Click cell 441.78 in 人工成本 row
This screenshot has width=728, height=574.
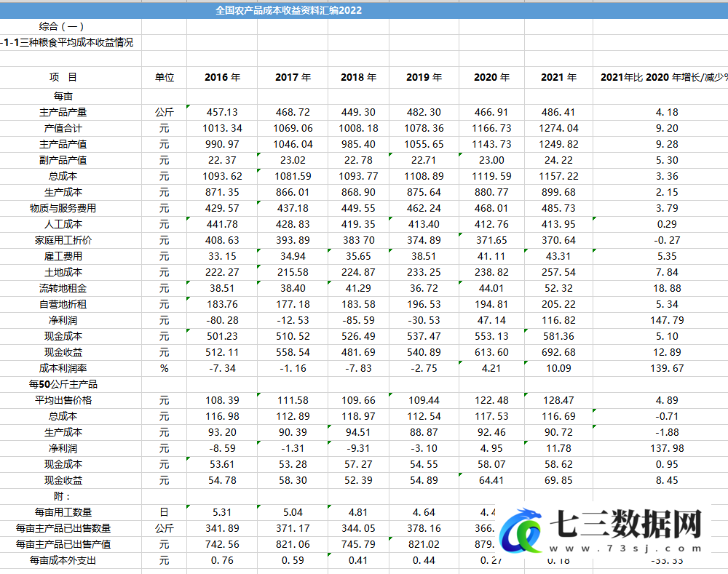(x=222, y=224)
